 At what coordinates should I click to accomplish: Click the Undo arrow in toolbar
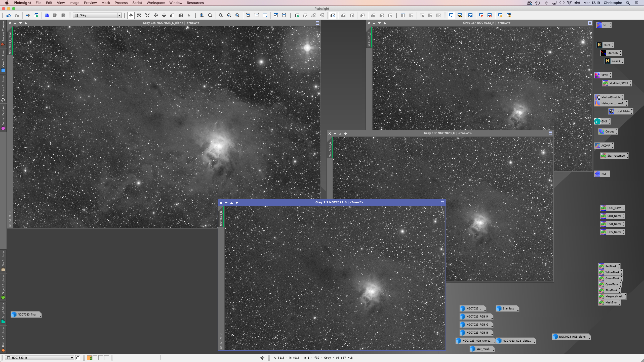pos(9,16)
